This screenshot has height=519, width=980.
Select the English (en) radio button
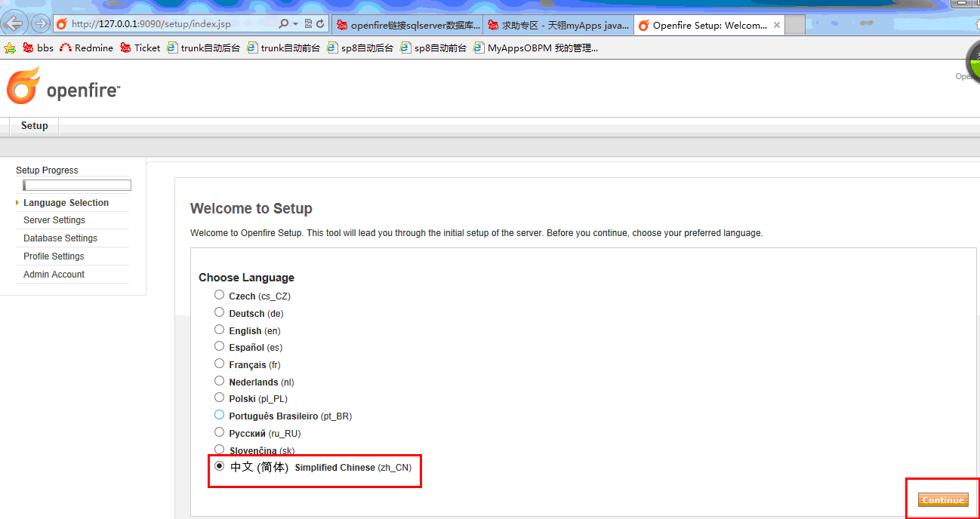click(219, 330)
